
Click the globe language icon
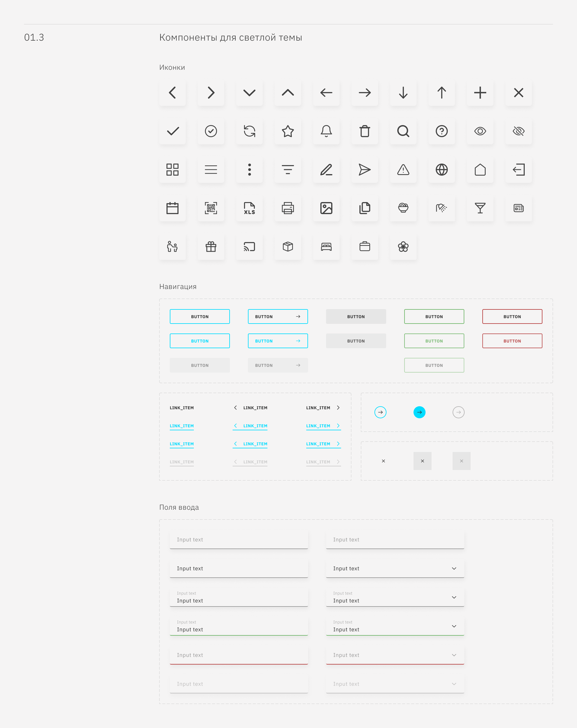[x=441, y=170]
